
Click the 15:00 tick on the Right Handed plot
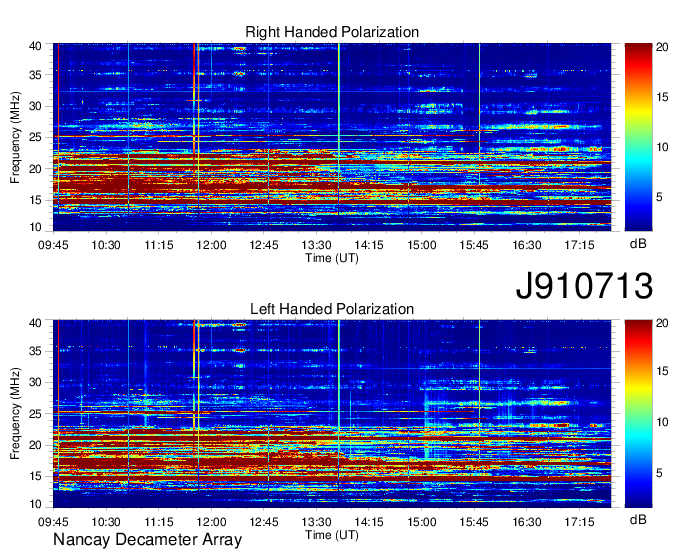point(422,245)
